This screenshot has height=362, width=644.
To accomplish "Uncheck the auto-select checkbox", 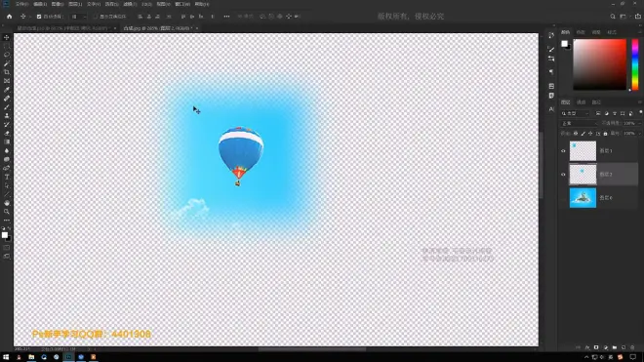I will [x=39, y=17].
